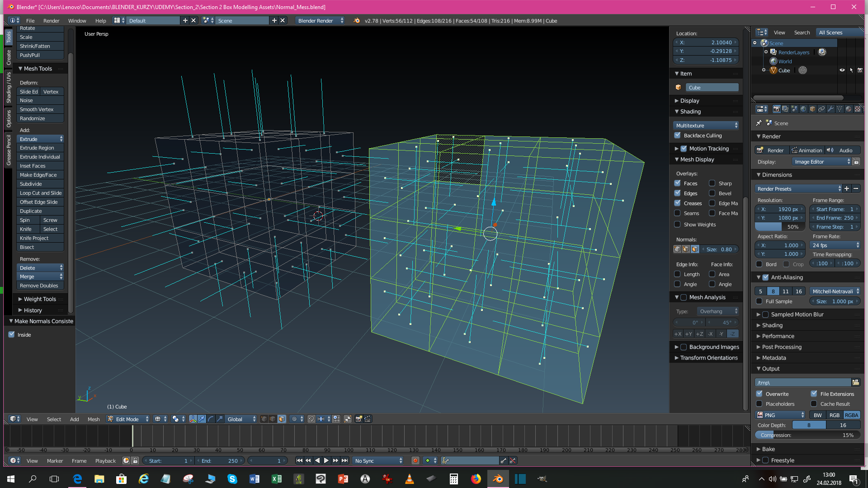Viewport: 868px width, 488px height.
Task: Open the Material properties tab
Action: (849, 109)
